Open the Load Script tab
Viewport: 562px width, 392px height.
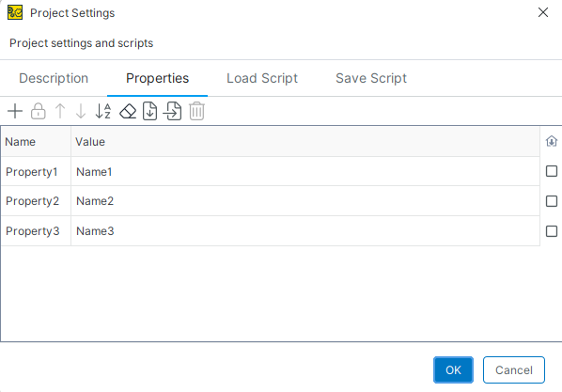[262, 78]
